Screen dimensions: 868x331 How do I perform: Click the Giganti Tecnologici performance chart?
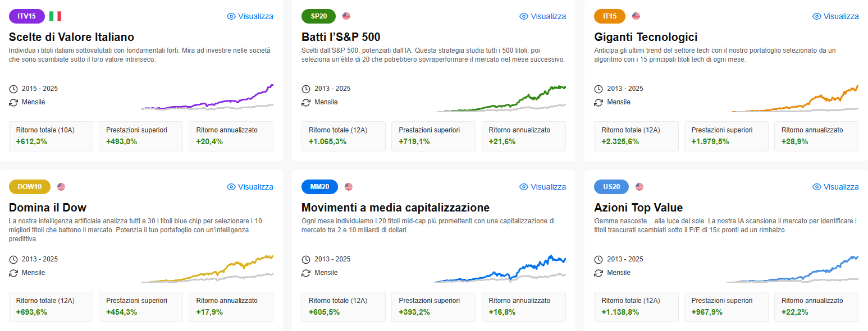[792, 98]
